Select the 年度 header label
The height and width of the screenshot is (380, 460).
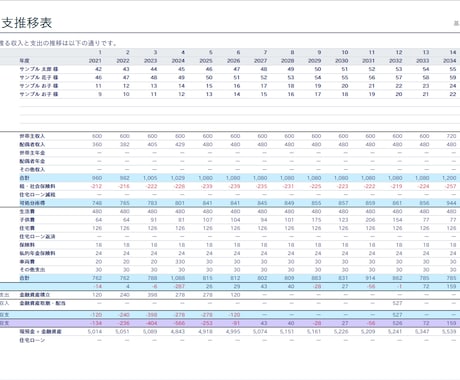point(24,61)
